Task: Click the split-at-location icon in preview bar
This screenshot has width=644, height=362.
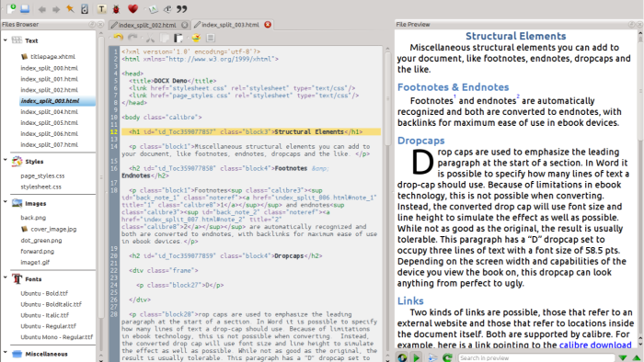Action: click(432, 357)
